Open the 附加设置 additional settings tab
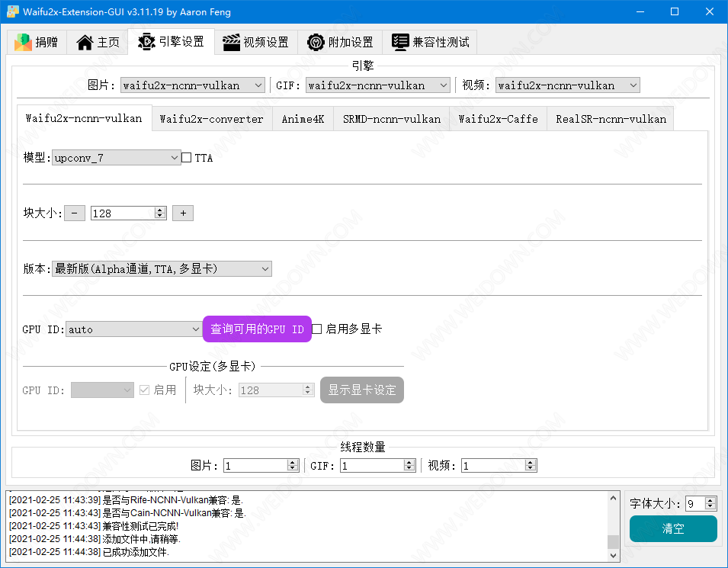This screenshot has height=568, width=728. (x=340, y=42)
